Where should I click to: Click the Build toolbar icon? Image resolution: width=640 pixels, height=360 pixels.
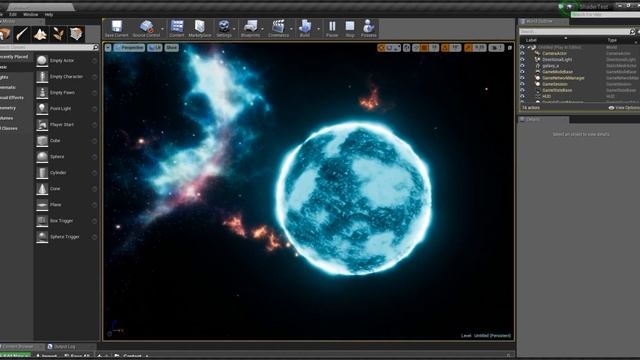(305, 26)
